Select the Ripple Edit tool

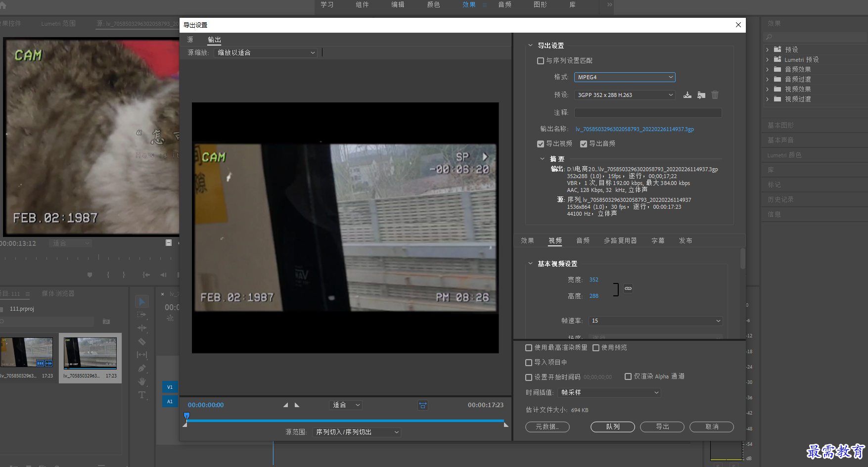click(x=142, y=328)
